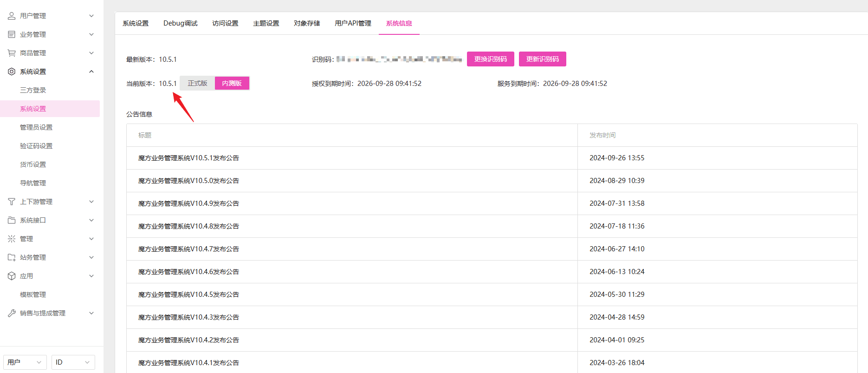Click the 系统设置 gear icon in sidebar

pos(12,72)
